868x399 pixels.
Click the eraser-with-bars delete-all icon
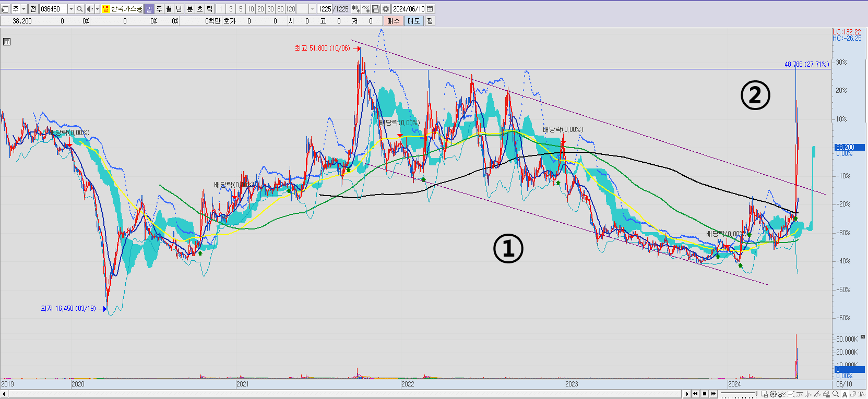click(827, 394)
